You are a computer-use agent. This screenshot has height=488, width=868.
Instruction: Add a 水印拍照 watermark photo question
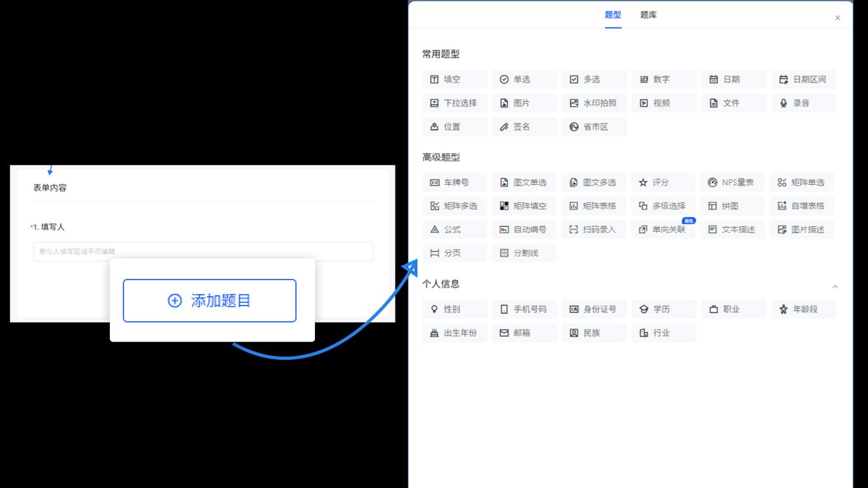(x=594, y=103)
